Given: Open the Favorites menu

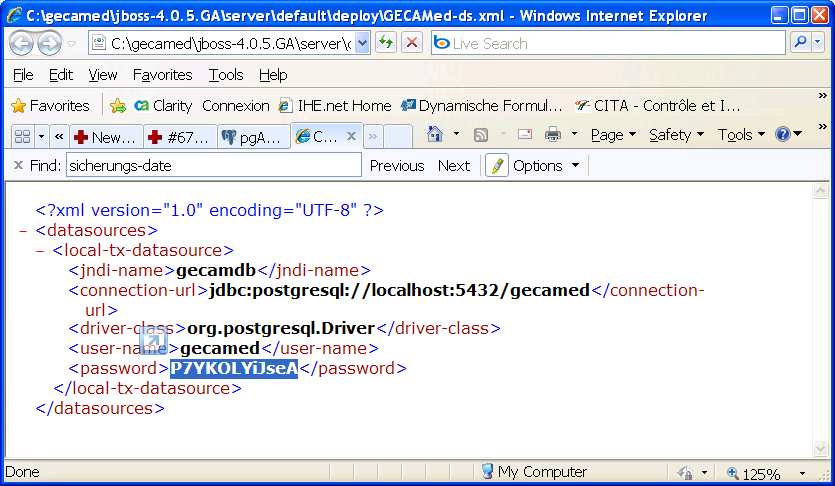Looking at the screenshot, I should pyautogui.click(x=162, y=75).
